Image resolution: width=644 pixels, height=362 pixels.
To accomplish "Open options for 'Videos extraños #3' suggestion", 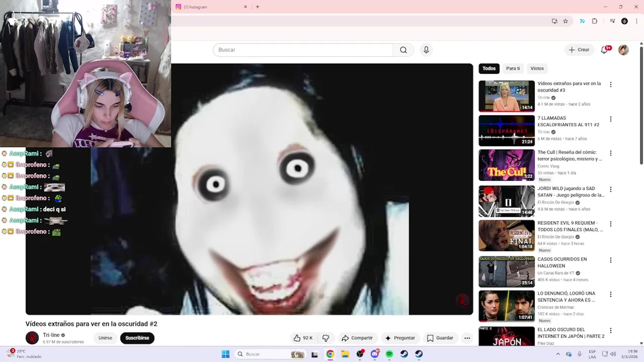I will click(611, 84).
